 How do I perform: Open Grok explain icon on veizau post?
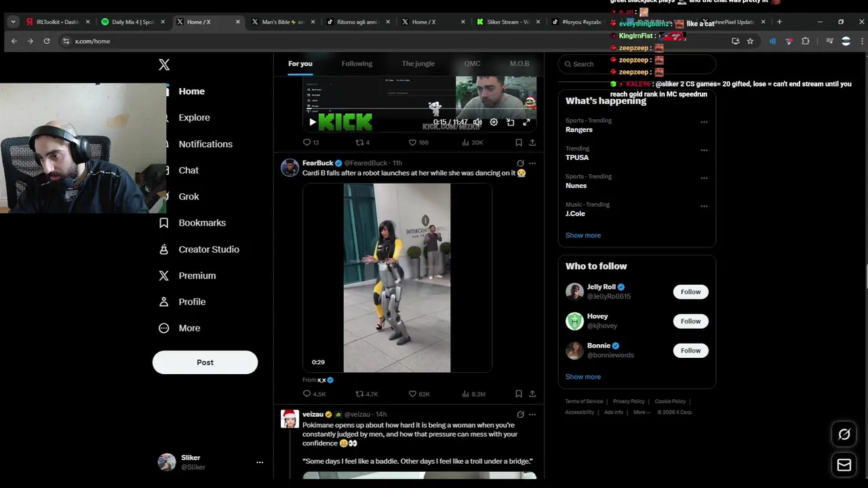click(x=520, y=414)
